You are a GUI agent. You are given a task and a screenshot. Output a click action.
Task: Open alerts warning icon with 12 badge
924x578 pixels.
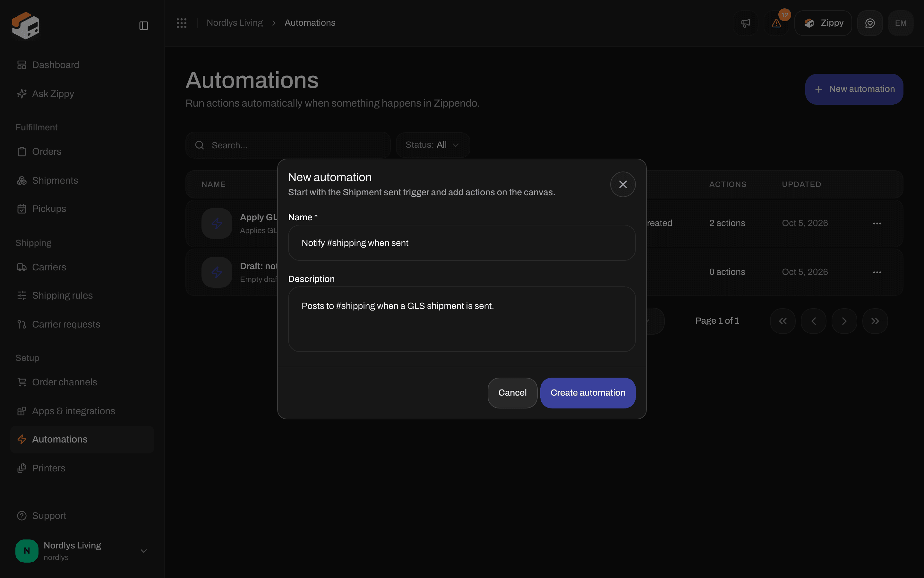776,23
